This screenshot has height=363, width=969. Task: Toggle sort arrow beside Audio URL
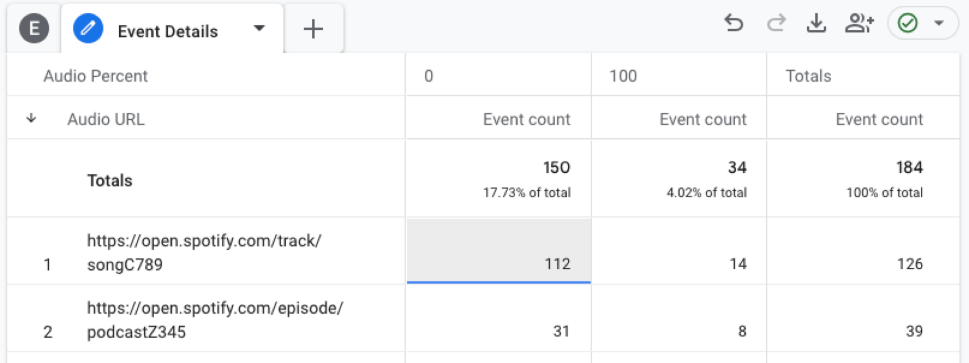pyautogui.click(x=31, y=119)
